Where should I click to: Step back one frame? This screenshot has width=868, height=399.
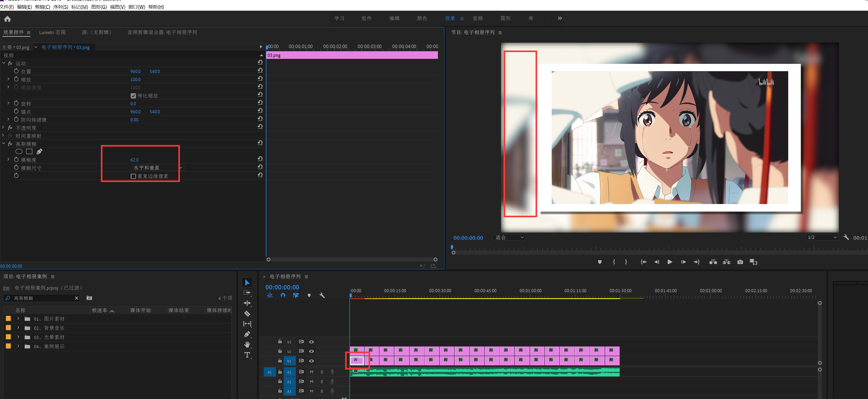pos(656,262)
